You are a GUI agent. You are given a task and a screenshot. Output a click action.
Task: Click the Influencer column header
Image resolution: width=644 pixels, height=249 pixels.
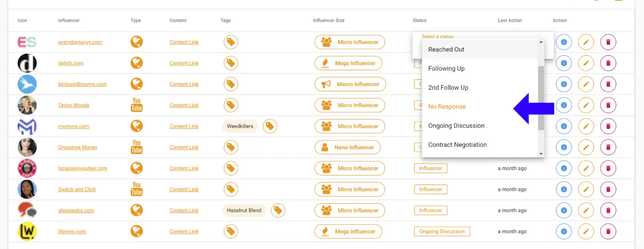[69, 20]
